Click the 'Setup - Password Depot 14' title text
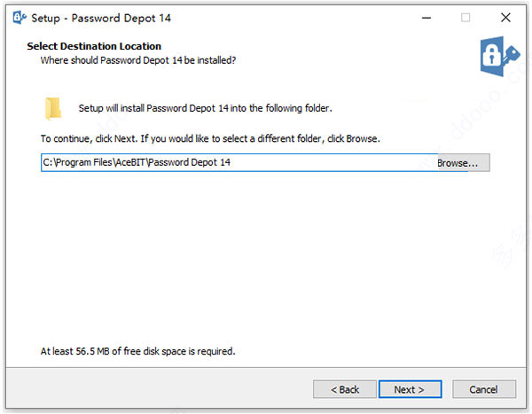This screenshot has height=414, width=532. [101, 18]
